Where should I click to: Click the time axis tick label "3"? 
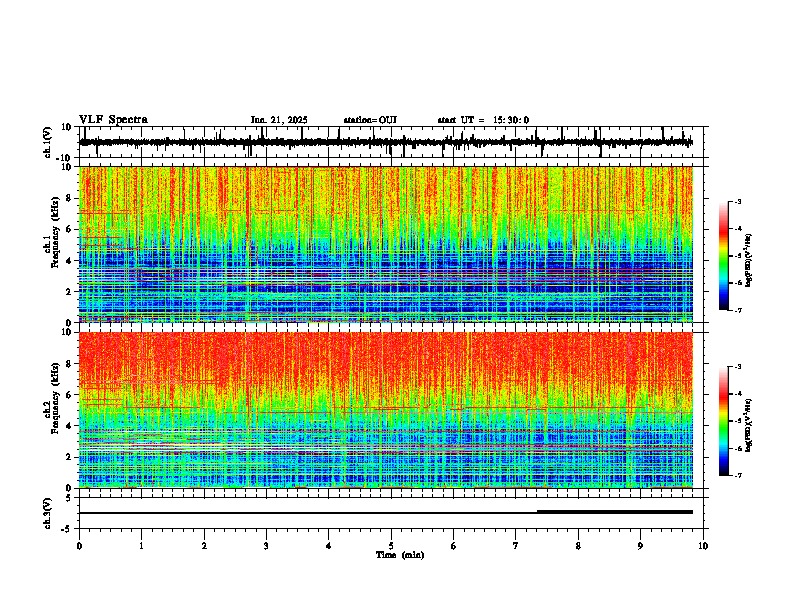point(266,546)
